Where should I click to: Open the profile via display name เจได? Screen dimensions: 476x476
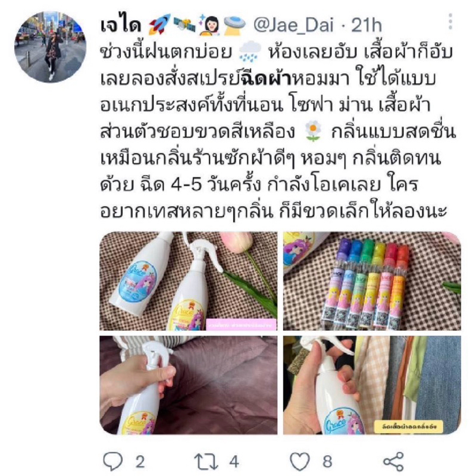[x=121, y=25]
